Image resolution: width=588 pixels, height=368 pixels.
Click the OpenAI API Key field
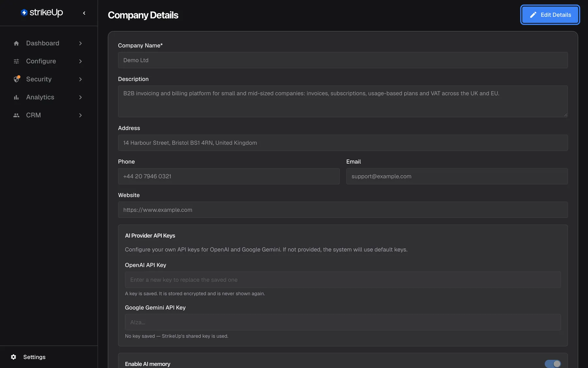click(343, 280)
